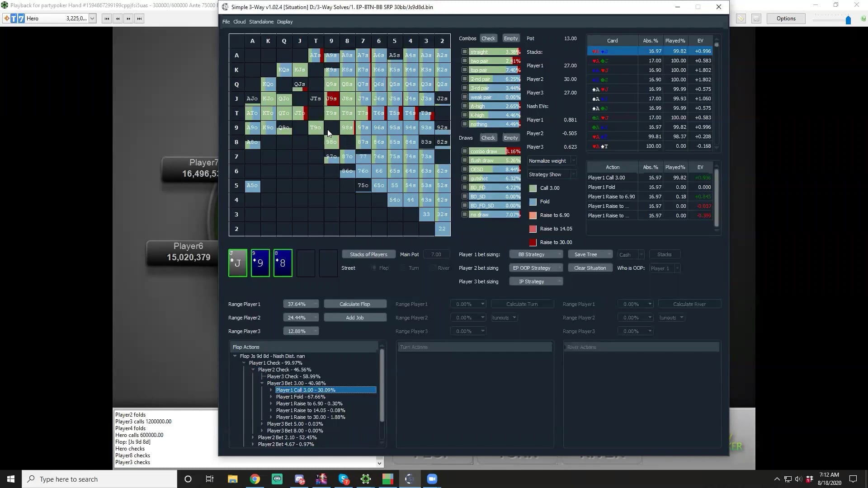
Task: Select the 9 of diamonds board card
Action: 260,263
